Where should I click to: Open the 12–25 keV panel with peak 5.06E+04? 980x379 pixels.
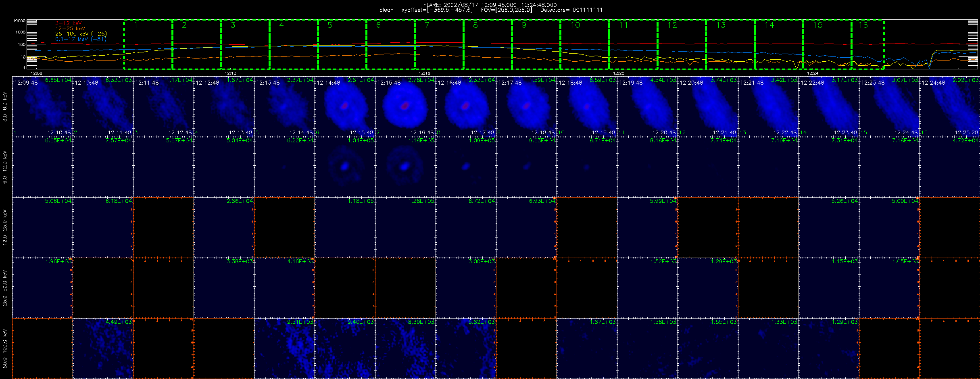(x=42, y=227)
